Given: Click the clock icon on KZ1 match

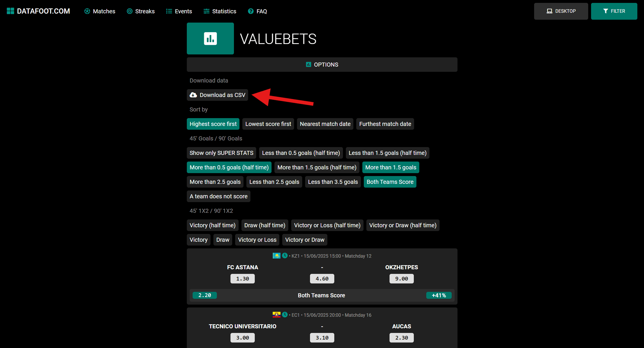Looking at the screenshot, I should (285, 256).
